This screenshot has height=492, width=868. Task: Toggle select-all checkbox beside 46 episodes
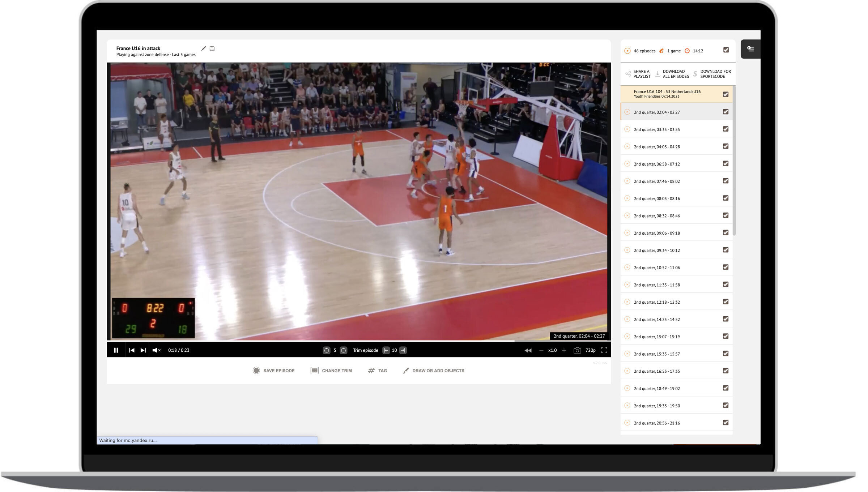click(x=726, y=50)
